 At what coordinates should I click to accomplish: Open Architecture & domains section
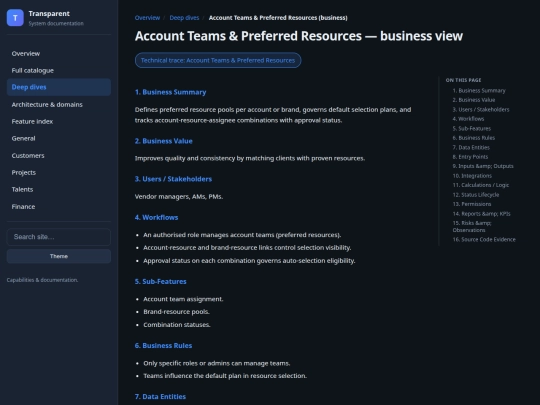59,105
